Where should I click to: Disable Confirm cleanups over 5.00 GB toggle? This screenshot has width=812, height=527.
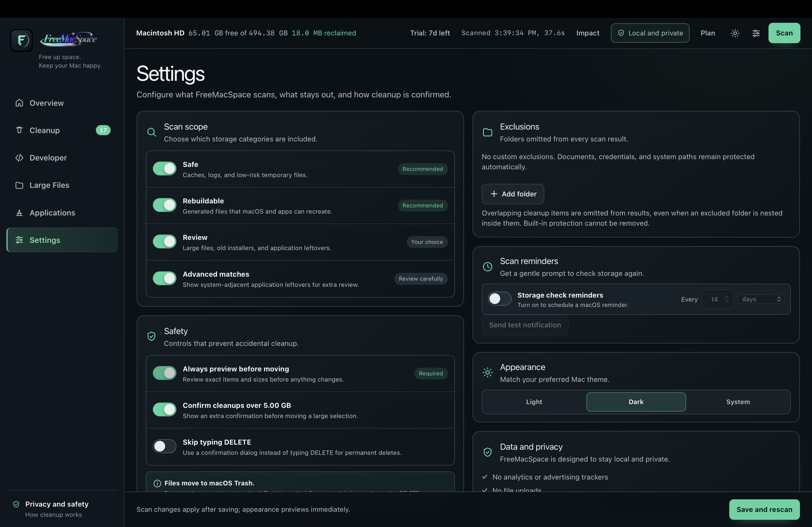coord(164,409)
